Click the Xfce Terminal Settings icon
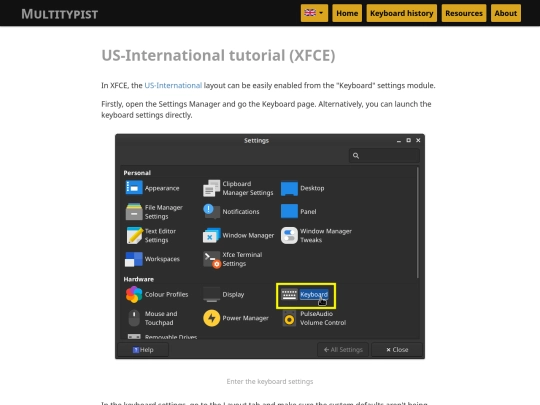This screenshot has width=540, height=405. pos(211,259)
